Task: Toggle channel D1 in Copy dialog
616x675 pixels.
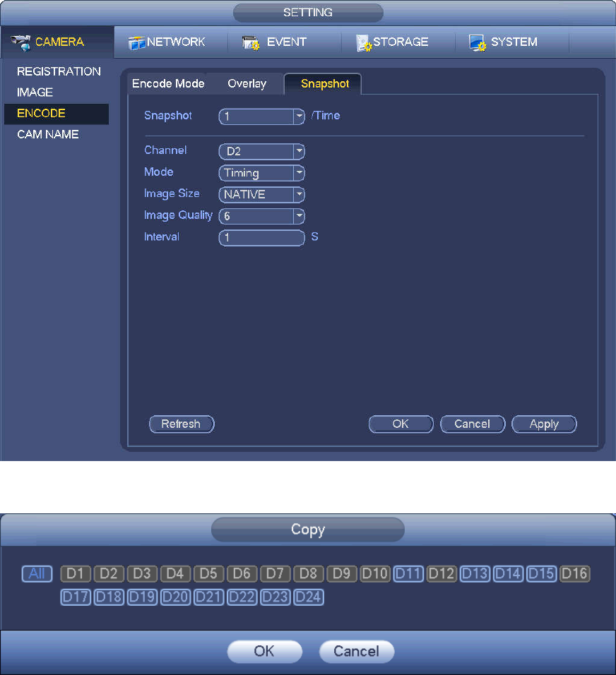Action: (76, 574)
